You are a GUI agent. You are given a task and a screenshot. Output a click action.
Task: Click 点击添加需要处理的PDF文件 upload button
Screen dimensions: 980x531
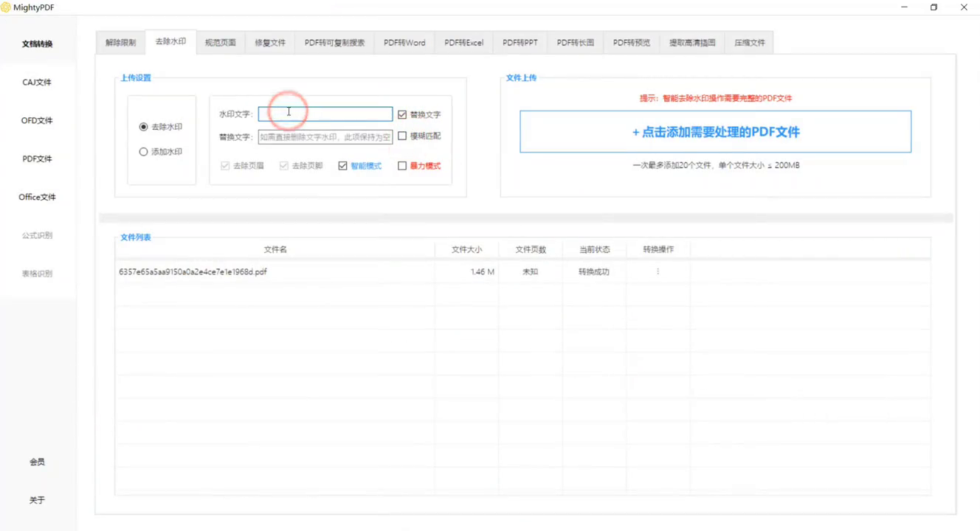(716, 132)
